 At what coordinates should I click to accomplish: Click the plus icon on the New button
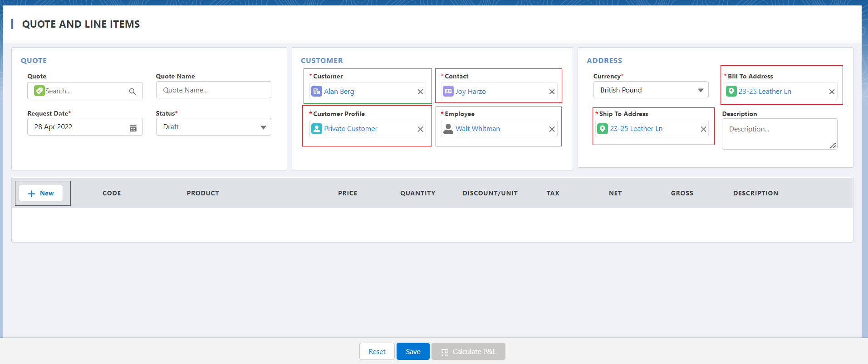tap(32, 194)
